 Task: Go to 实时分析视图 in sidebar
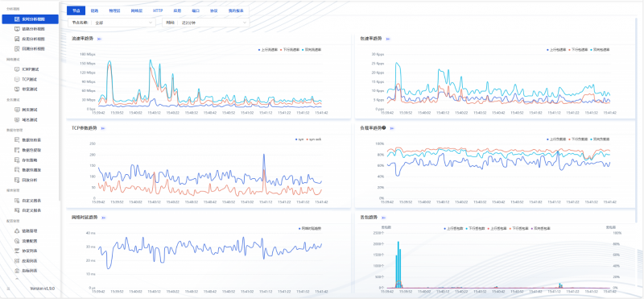[30, 19]
